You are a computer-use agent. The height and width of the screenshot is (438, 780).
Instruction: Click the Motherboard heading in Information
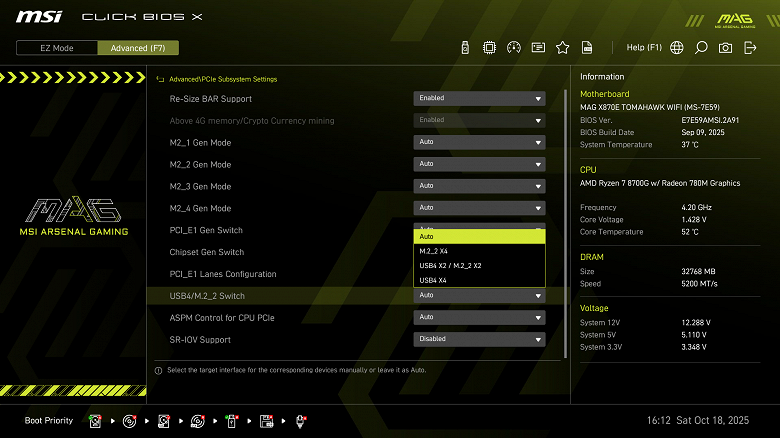tap(604, 94)
